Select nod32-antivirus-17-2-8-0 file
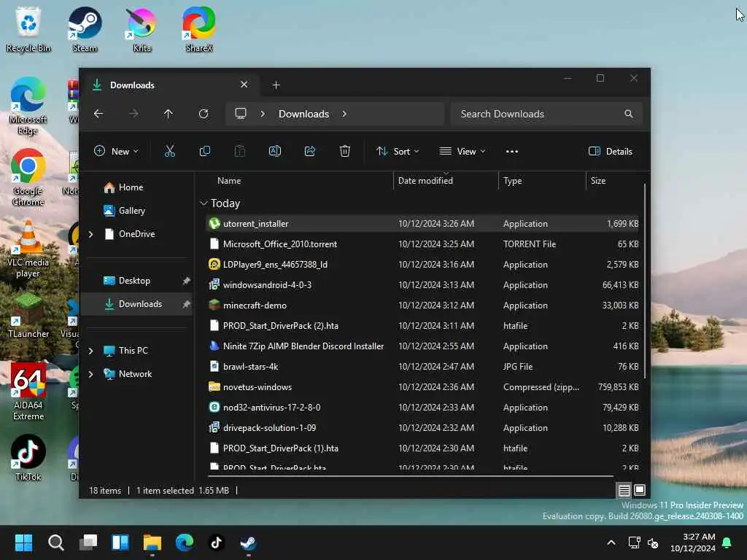 [x=422, y=408]
